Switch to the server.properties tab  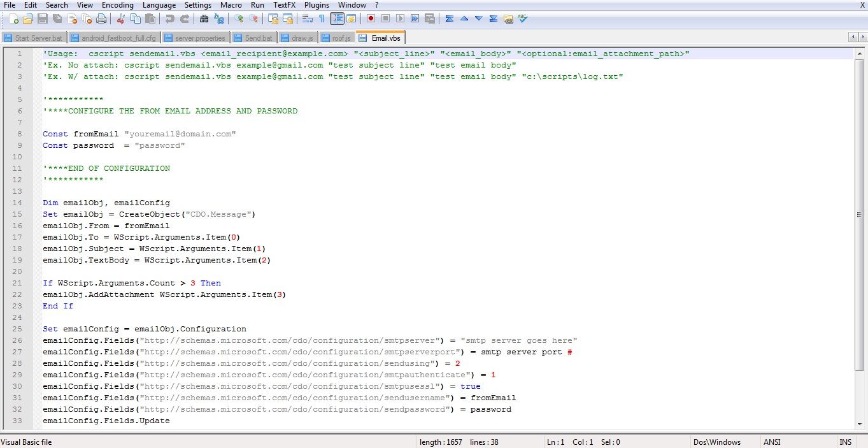[195, 38]
